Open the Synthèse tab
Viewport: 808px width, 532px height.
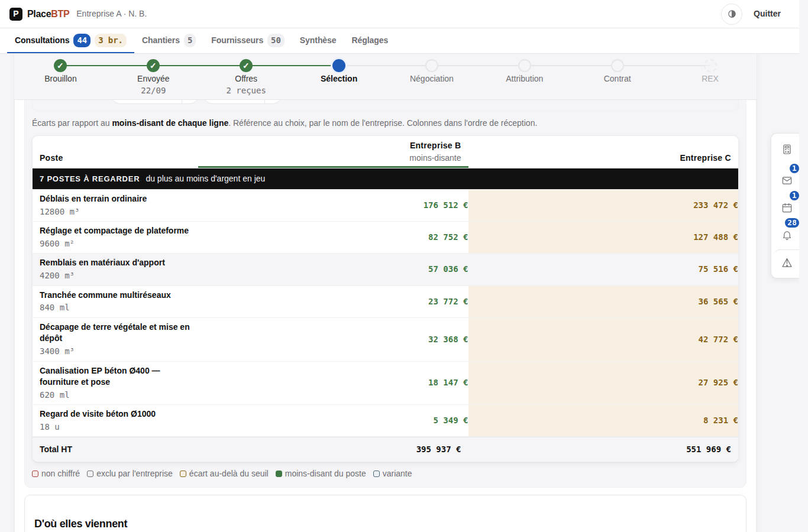coord(318,40)
